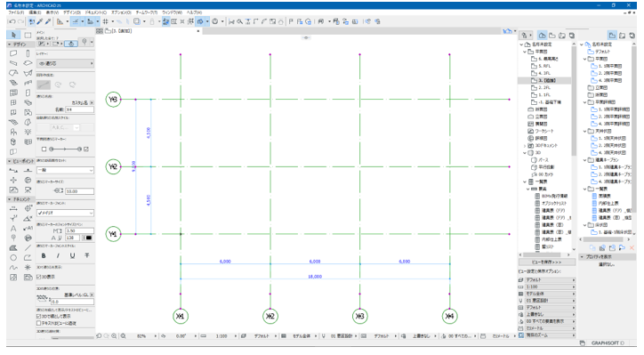Image resolution: width=644 pixels, height=355 pixels.
Task: Click the Undo icon in toolbar
Action: point(12,21)
